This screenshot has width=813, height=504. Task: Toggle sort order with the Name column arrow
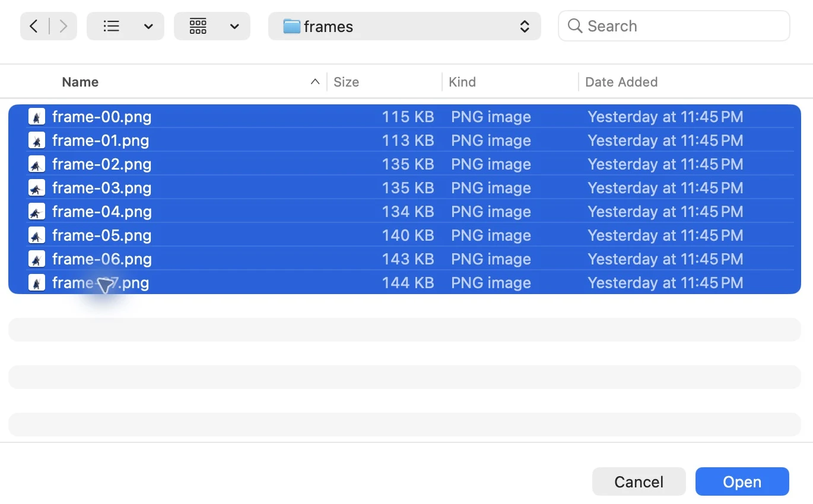point(315,82)
